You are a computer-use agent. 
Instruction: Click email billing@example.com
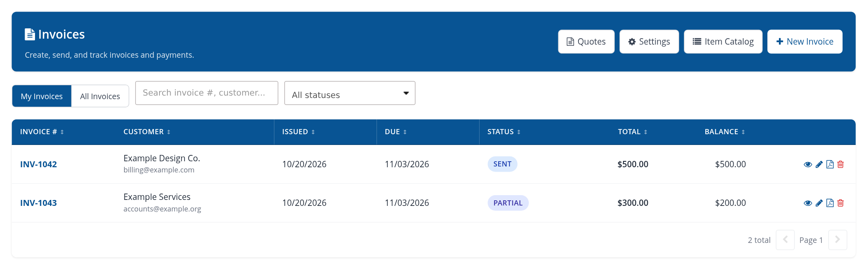click(159, 170)
